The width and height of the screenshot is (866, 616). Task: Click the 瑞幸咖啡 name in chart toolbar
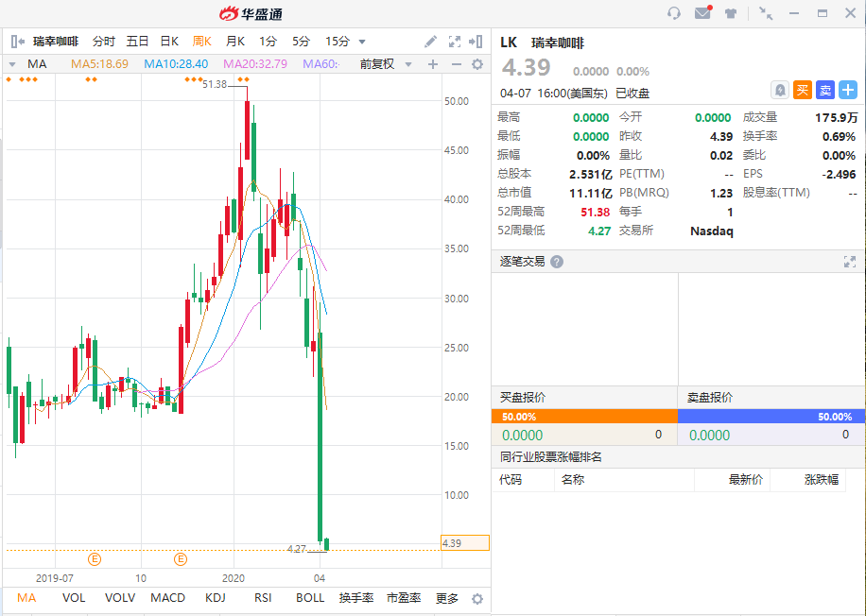click(x=56, y=42)
